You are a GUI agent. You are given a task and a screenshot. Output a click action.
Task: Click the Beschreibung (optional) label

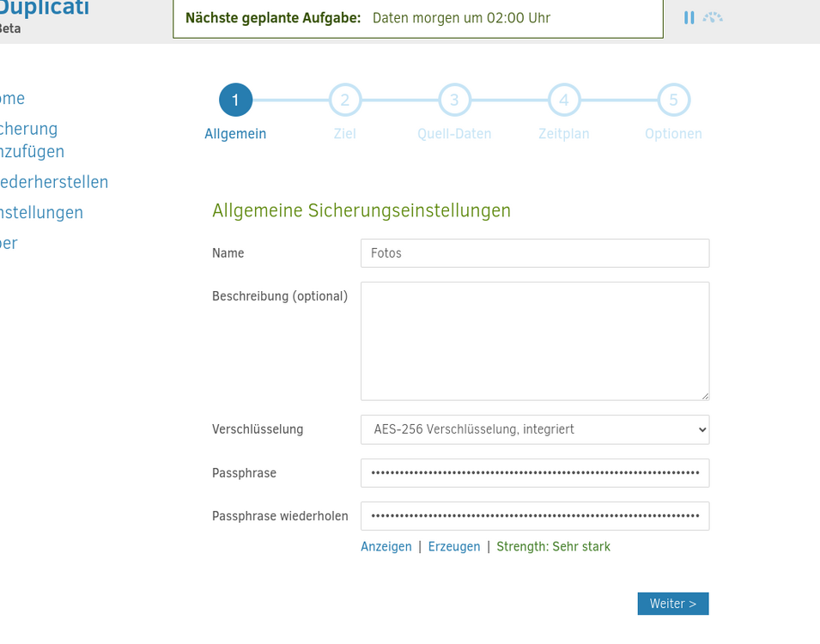tap(280, 296)
